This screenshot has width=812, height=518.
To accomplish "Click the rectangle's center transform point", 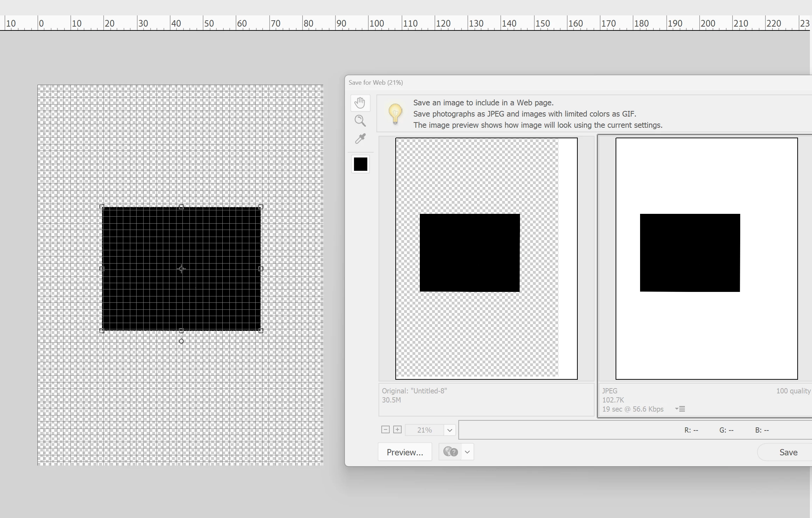I will [x=181, y=269].
